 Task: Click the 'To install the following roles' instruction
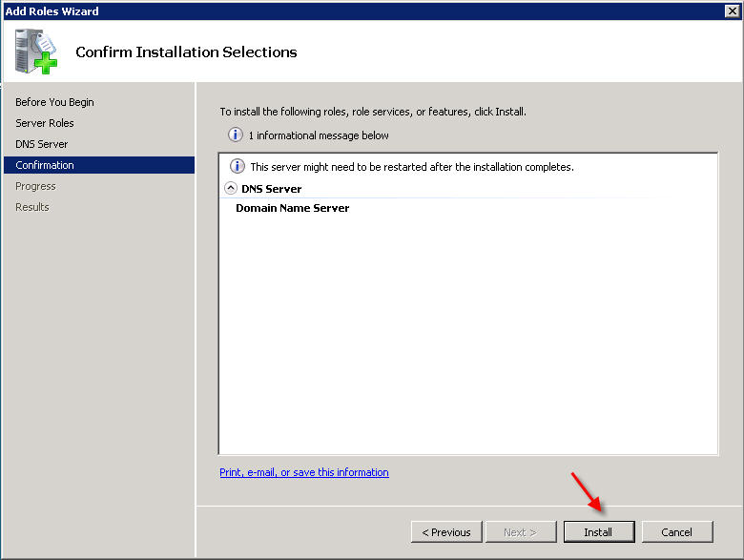[373, 112]
